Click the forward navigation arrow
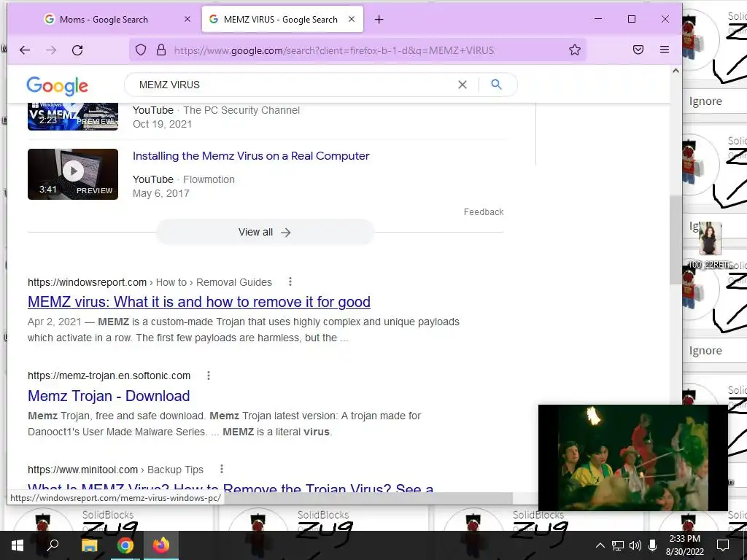Viewport: 747px width, 560px height. (x=51, y=50)
